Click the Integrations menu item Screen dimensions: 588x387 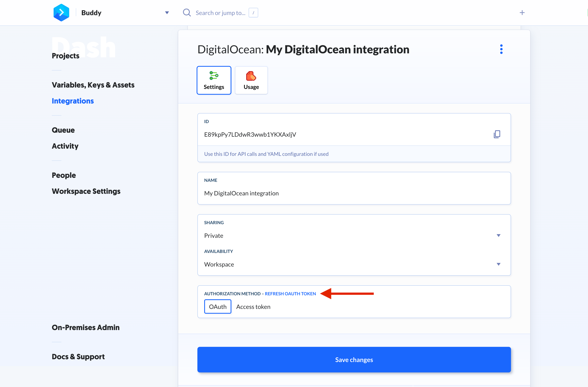click(x=73, y=101)
